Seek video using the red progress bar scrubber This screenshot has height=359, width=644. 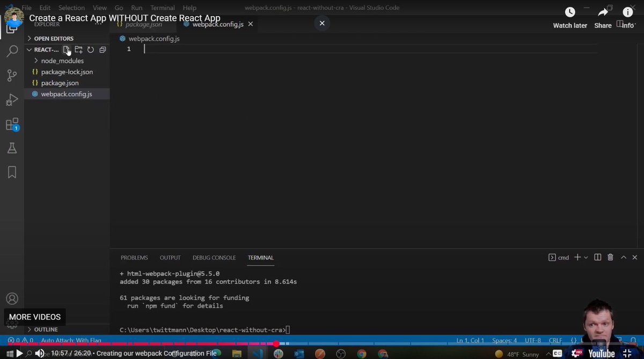point(276,343)
